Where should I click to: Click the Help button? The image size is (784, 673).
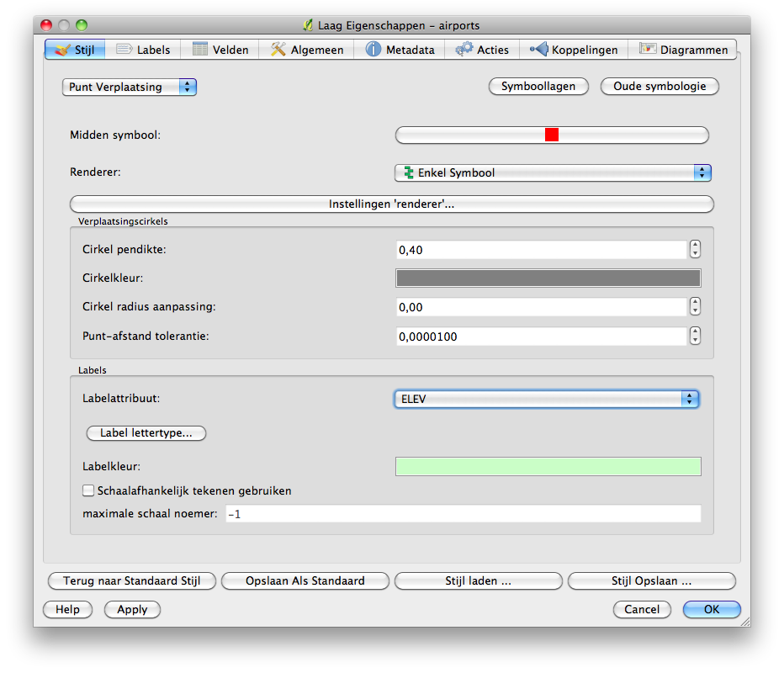point(67,610)
